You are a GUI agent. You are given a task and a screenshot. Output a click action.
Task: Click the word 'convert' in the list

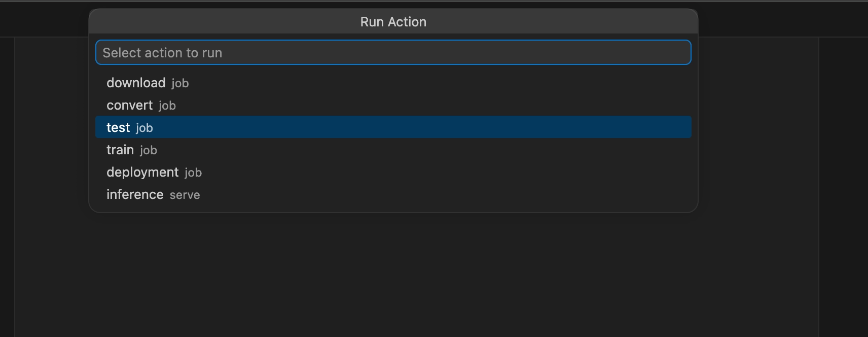click(129, 105)
